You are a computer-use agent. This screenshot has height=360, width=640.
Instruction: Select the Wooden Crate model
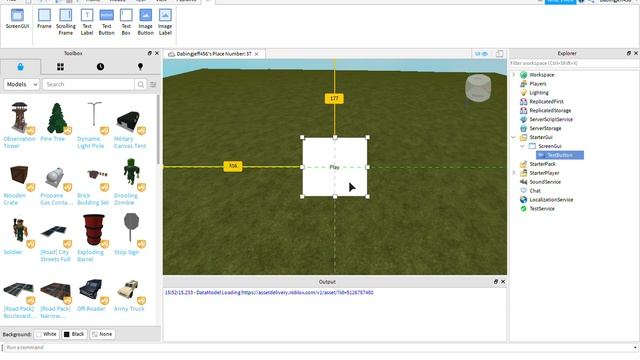click(x=19, y=182)
